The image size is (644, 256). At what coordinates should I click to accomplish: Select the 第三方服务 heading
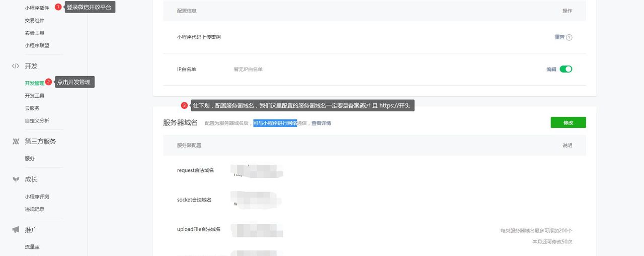click(41, 142)
